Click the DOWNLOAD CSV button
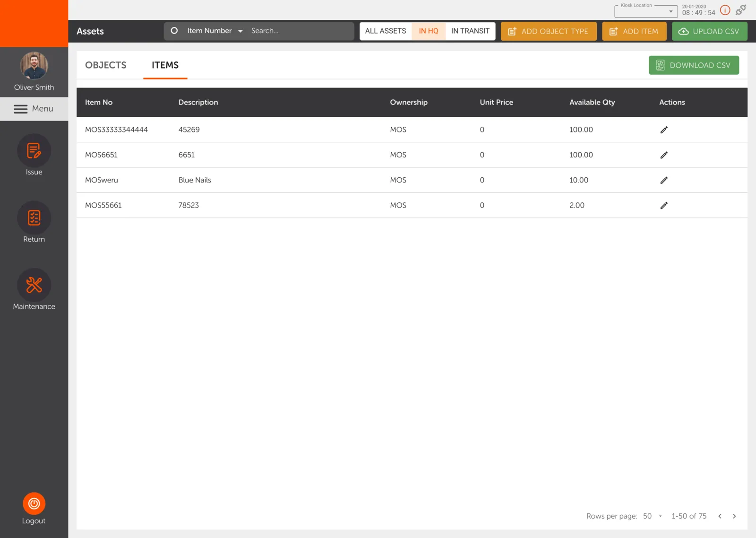The width and height of the screenshot is (756, 538). tap(694, 65)
